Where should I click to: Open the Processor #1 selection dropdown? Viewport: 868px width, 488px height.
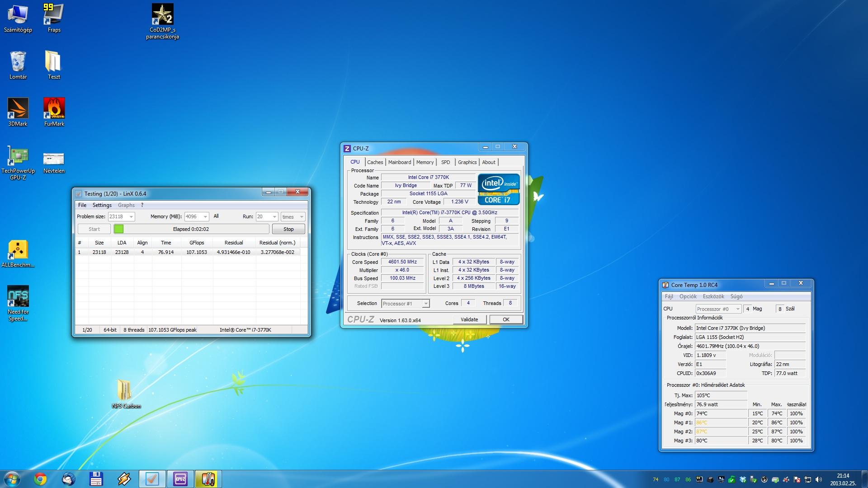[x=425, y=304]
